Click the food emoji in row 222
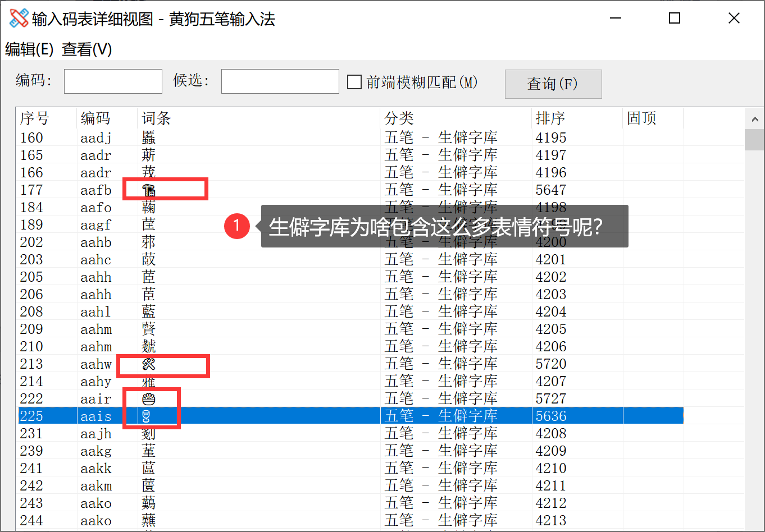The width and height of the screenshot is (765, 532). [148, 399]
